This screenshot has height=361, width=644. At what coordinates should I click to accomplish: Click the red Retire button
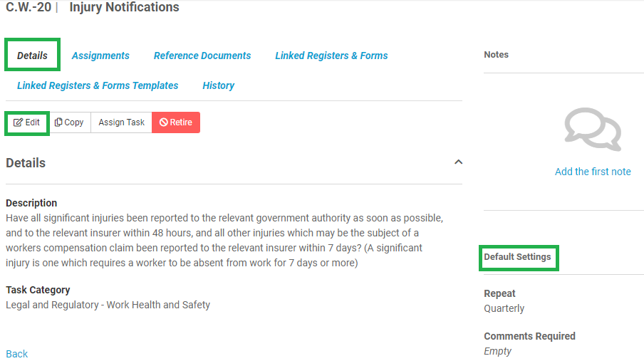(x=176, y=122)
